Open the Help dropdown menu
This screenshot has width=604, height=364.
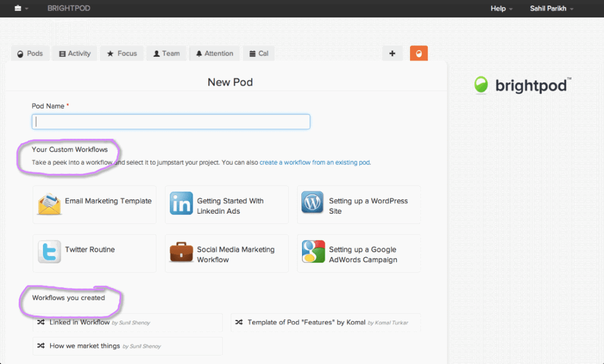[x=501, y=8]
